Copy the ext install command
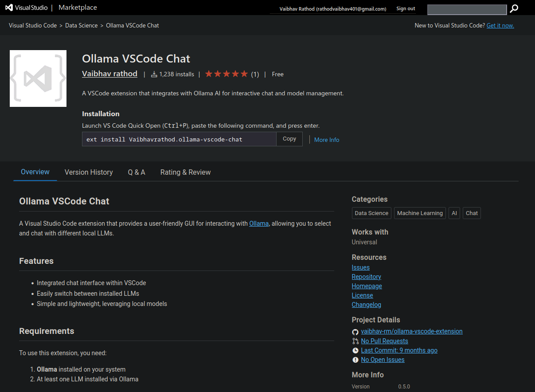The width and height of the screenshot is (535, 392). click(289, 139)
